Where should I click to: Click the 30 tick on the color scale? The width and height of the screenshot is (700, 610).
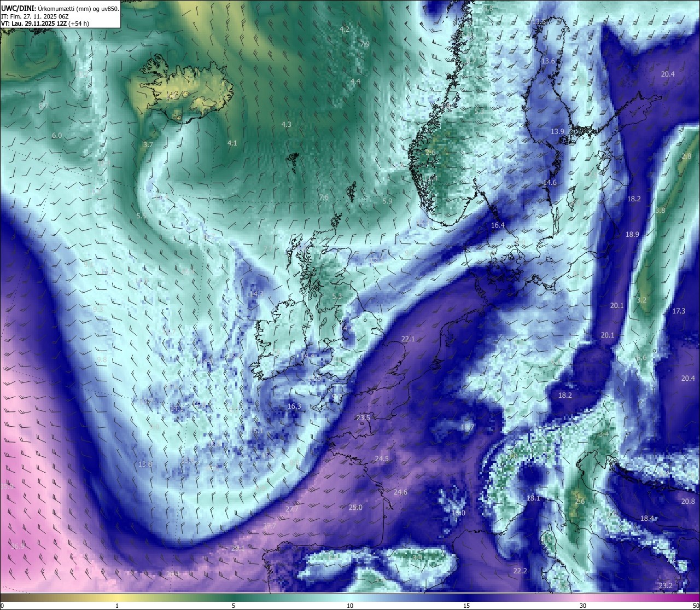tap(583, 606)
